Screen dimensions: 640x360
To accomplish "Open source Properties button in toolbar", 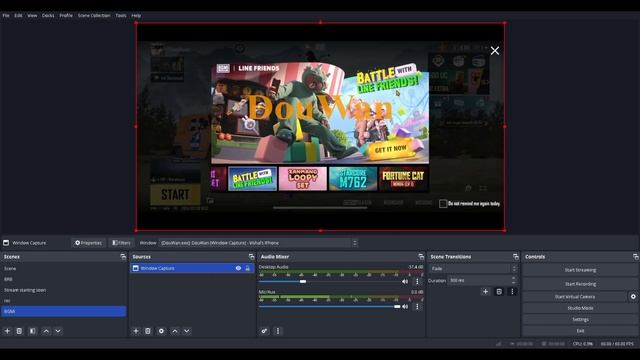I will tap(88, 243).
